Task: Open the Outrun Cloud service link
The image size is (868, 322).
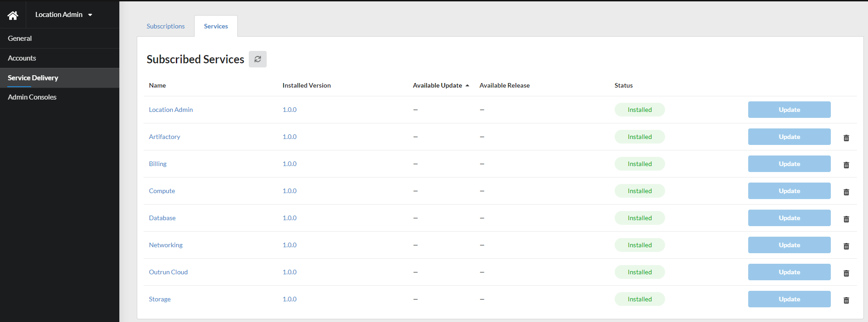Action: coord(168,272)
